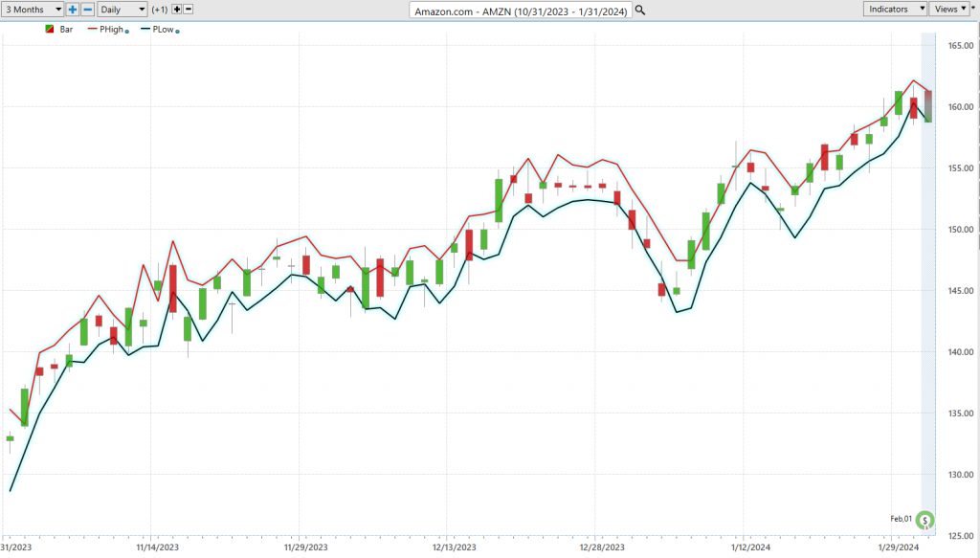This screenshot has height=558, width=980.
Task: Click the PLow legend text
Action: tap(163, 30)
